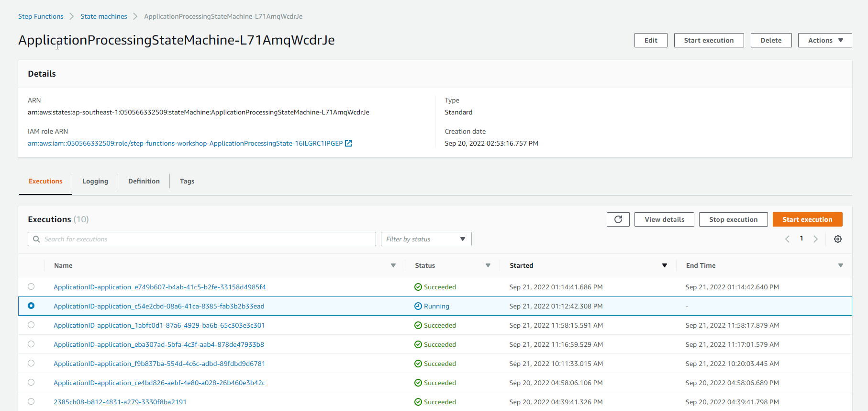Open Step Functions breadcrumb link

click(41, 16)
